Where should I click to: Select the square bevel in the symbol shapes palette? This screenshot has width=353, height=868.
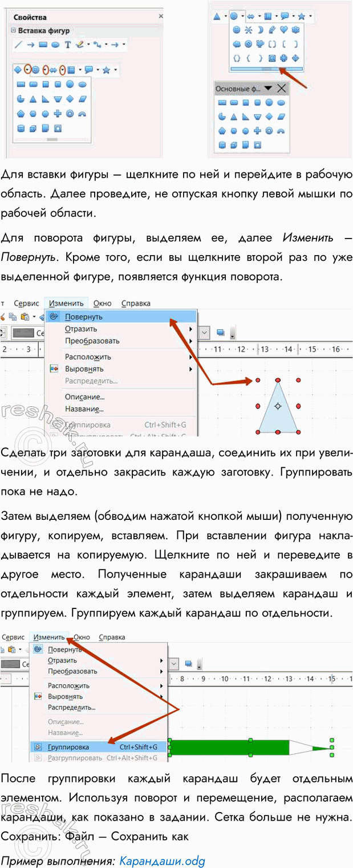272,58
